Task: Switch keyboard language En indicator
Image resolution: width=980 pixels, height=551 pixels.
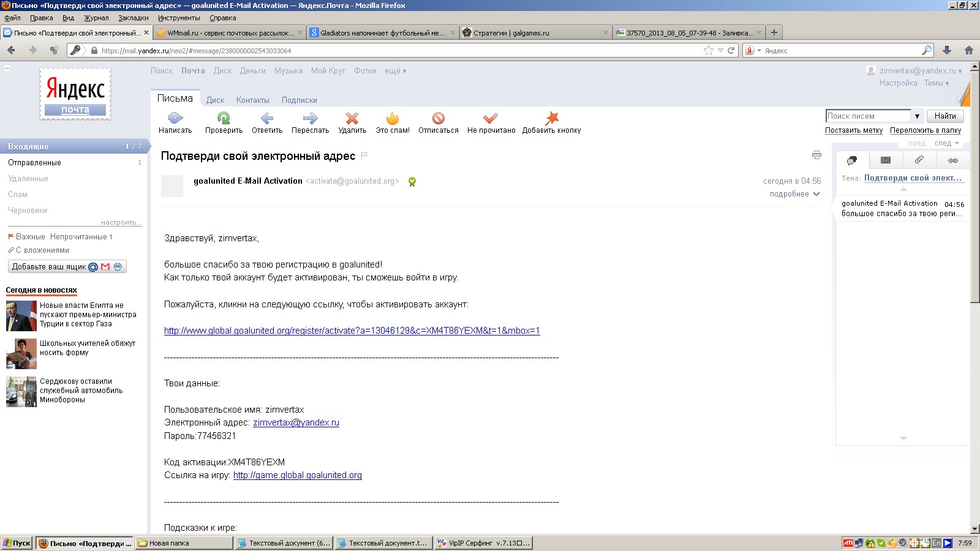Action: click(x=936, y=543)
